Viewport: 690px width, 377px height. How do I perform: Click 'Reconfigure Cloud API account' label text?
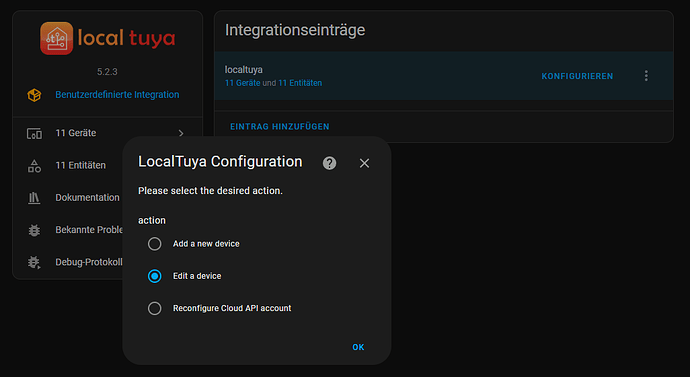point(232,308)
